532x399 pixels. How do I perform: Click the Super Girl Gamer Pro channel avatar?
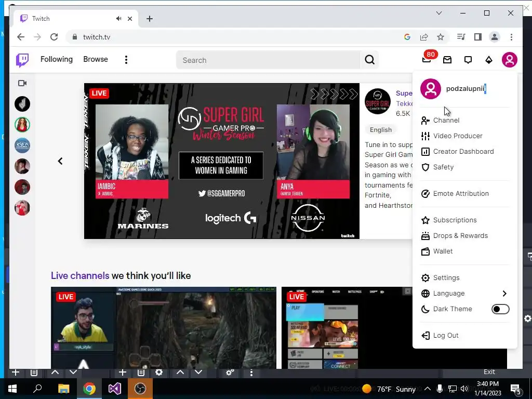378,101
